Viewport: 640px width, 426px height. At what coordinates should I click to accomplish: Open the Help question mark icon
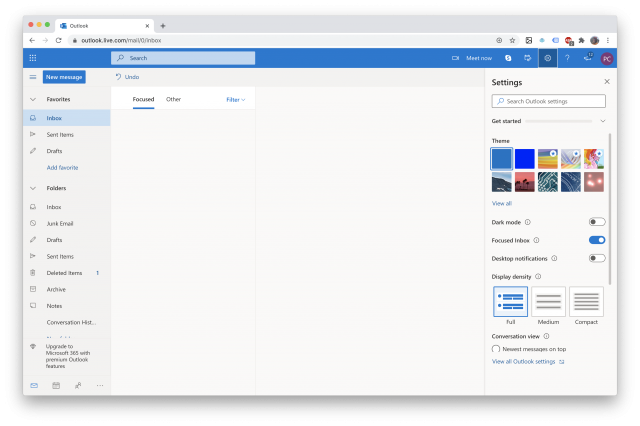pyautogui.click(x=567, y=58)
